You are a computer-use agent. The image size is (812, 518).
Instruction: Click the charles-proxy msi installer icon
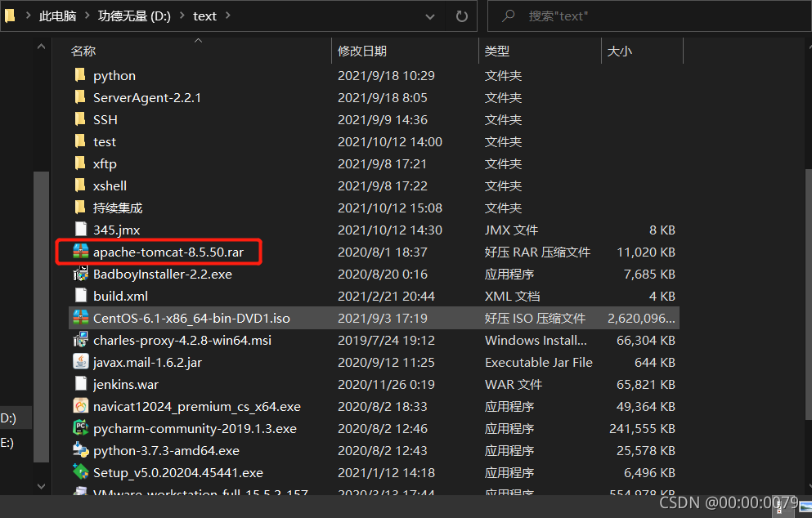81,340
